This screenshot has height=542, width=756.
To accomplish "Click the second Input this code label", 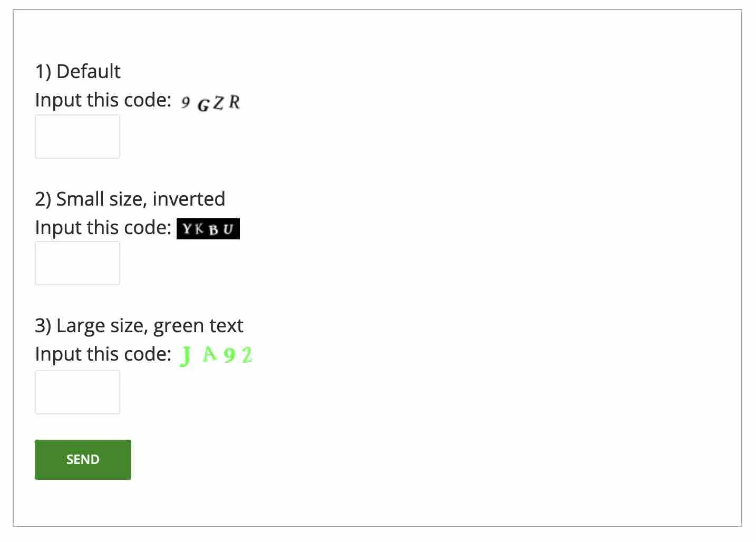I will 101,227.
